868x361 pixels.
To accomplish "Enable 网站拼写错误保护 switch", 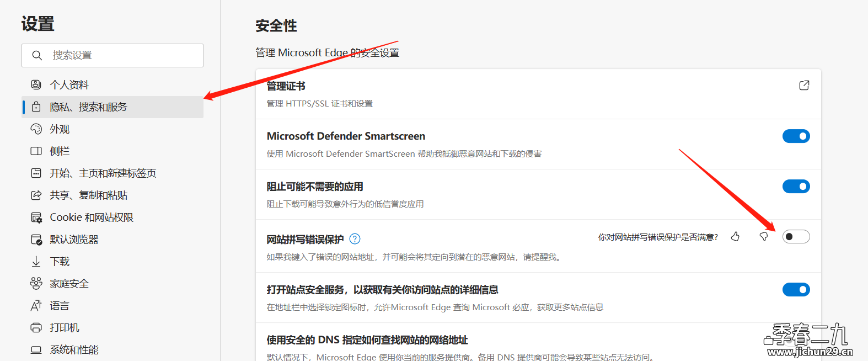I will click(x=796, y=236).
